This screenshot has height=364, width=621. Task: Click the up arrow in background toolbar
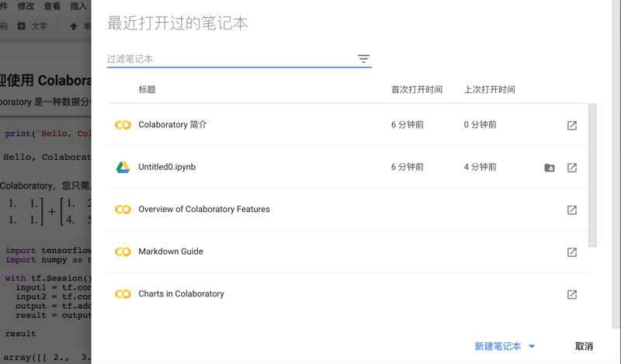[x=74, y=26]
